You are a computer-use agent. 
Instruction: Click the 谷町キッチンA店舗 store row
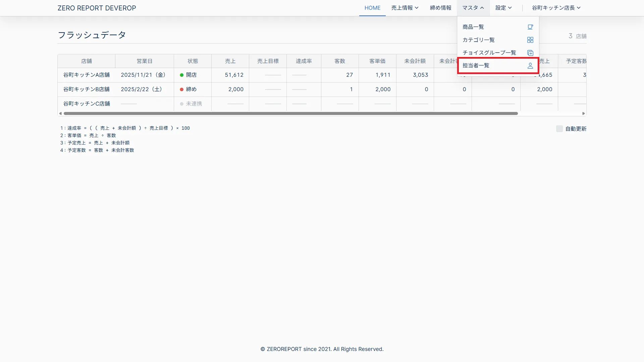[x=87, y=75]
